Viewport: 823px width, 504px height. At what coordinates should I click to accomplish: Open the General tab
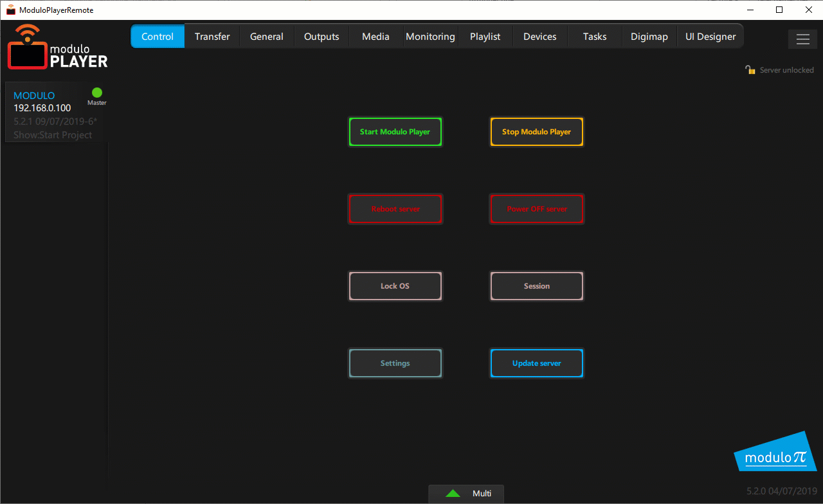click(267, 37)
